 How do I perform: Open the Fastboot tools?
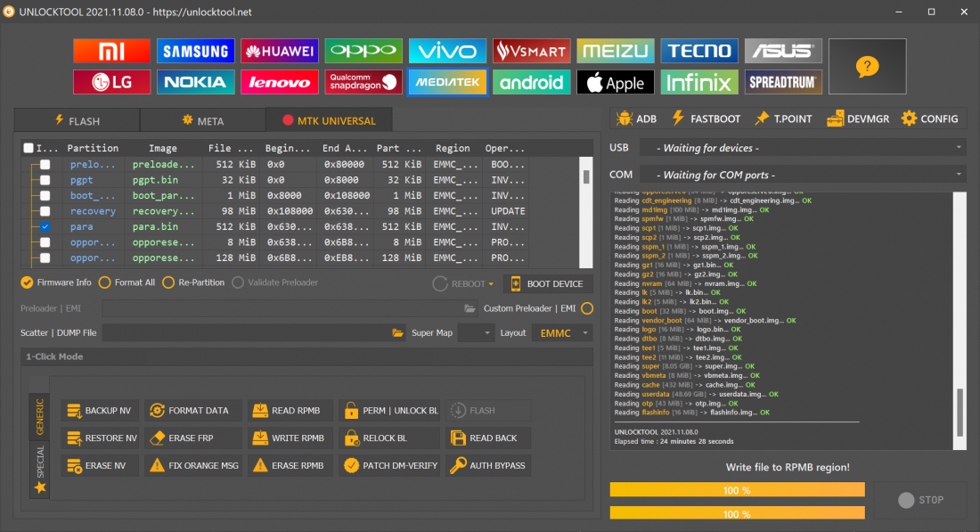click(706, 119)
